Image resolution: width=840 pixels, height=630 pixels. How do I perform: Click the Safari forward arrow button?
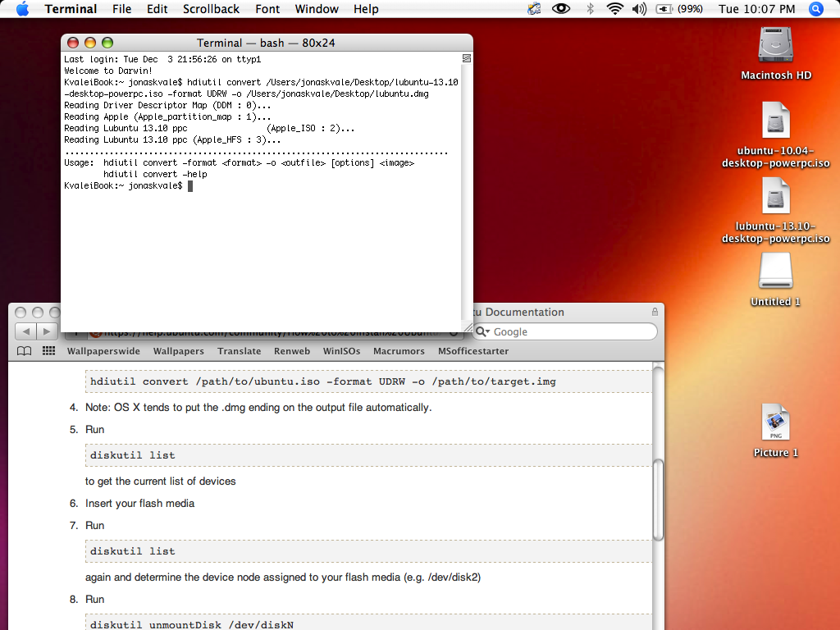pyautogui.click(x=47, y=331)
